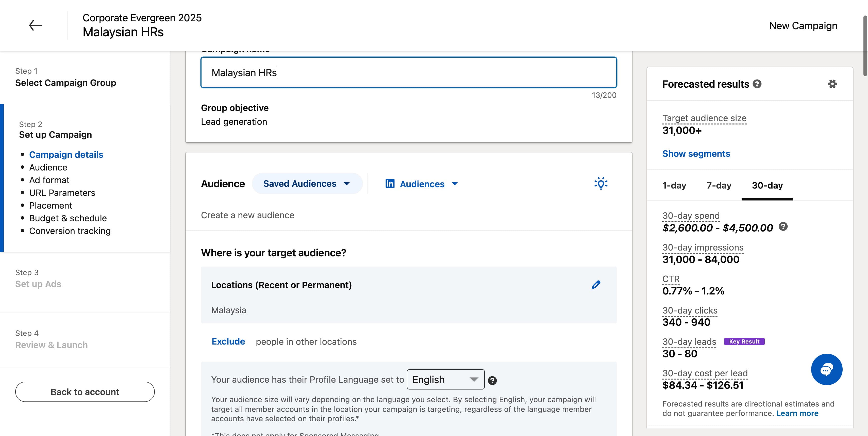Screen dimensions: 868x436
Task: Click Malaysian HRs header title
Action: click(x=123, y=32)
